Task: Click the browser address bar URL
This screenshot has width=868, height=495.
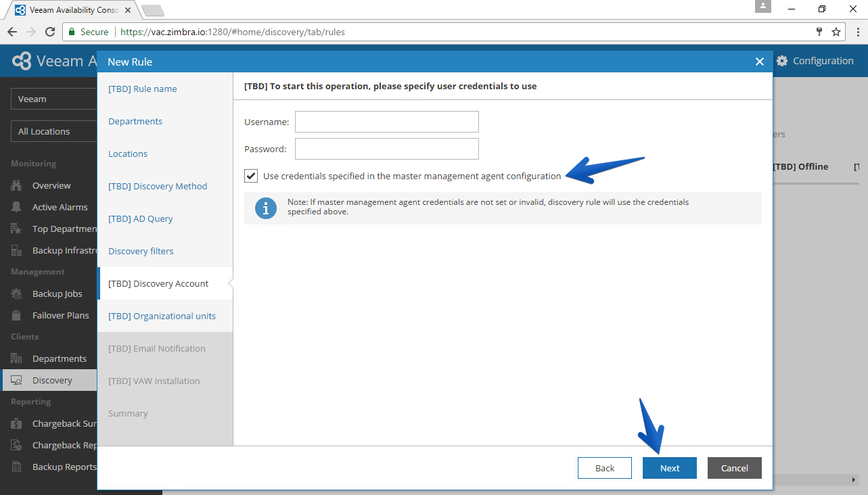Action: click(233, 32)
